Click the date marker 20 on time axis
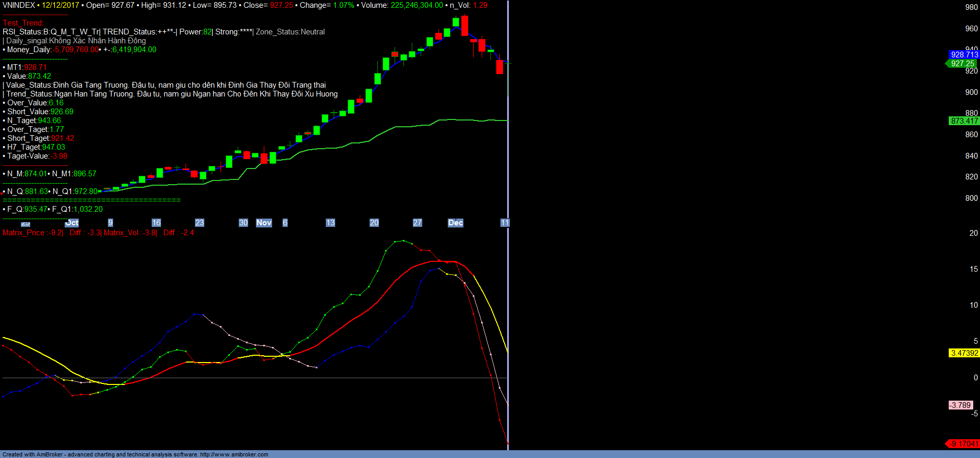The image size is (980, 458). point(374,223)
